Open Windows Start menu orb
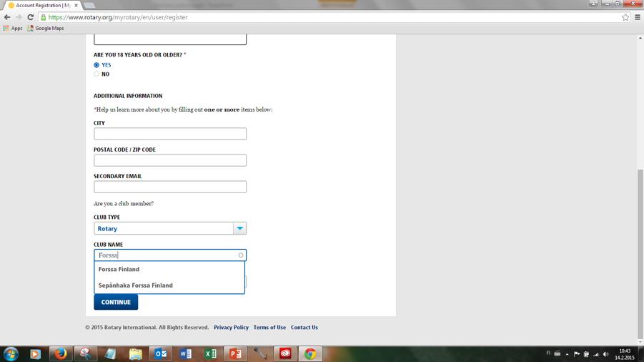 [x=11, y=354]
